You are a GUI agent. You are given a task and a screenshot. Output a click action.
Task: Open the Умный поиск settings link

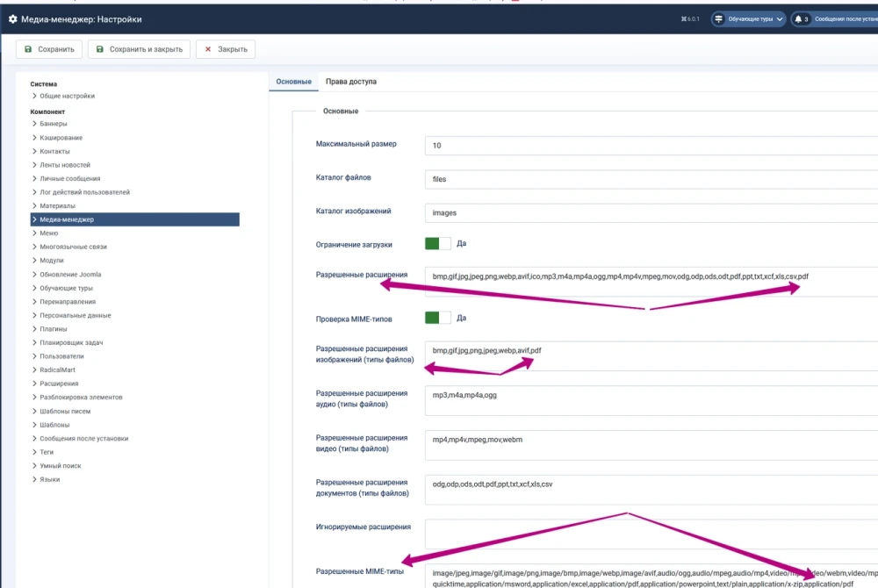[x=61, y=466]
